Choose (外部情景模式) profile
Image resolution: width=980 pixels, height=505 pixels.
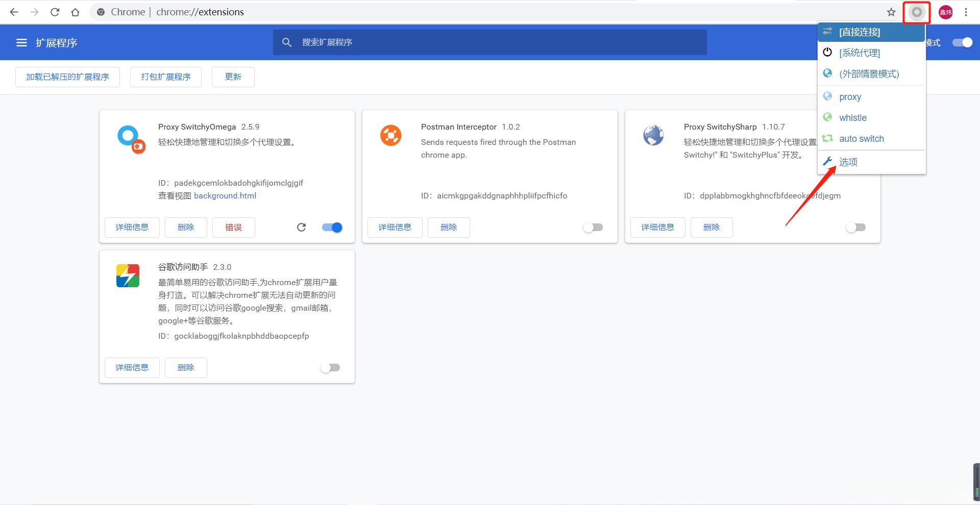pos(871,74)
